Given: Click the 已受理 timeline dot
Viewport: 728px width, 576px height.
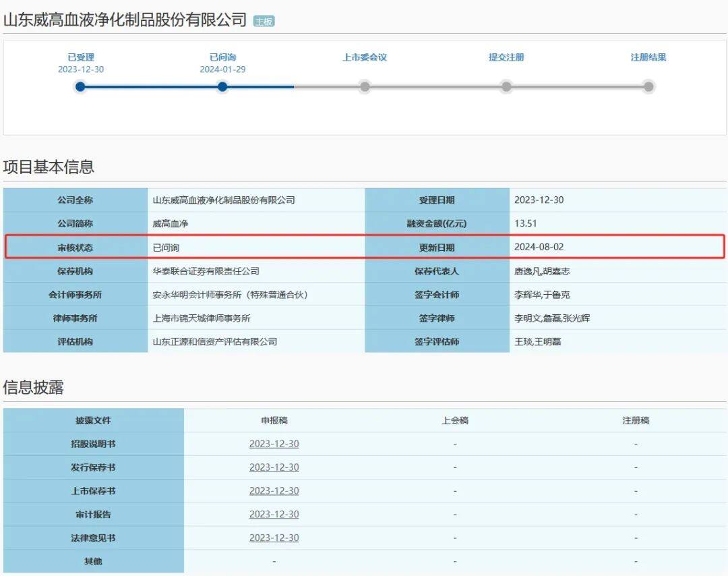Looking at the screenshot, I should tap(80, 86).
